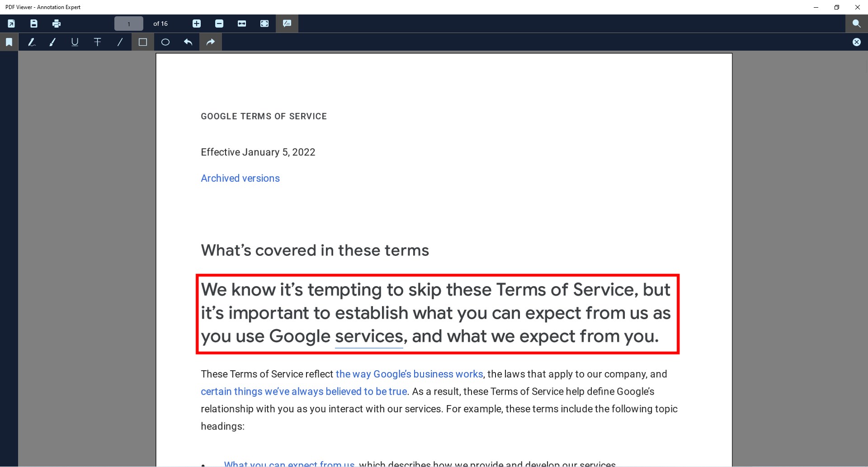Open "certain things we've always believed to be true" link
Screen dimensions: 868x467
(x=304, y=392)
